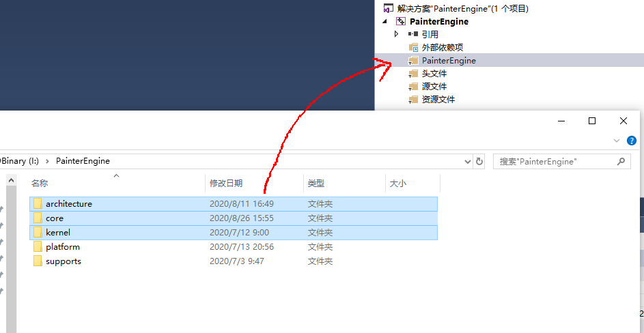Select 源文件 in Solution Explorer
The image size is (644, 333).
434,87
